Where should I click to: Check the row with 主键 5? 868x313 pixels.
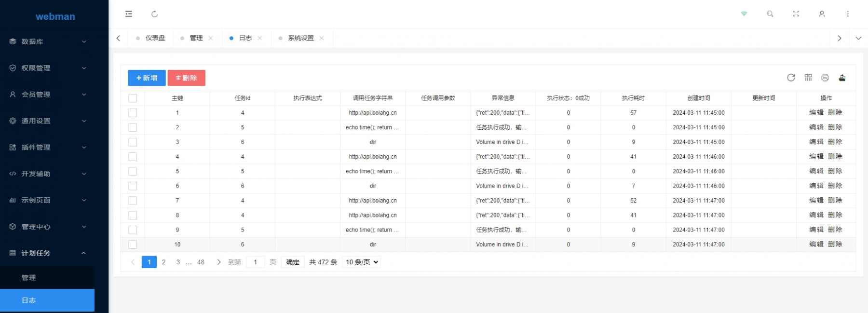click(133, 171)
